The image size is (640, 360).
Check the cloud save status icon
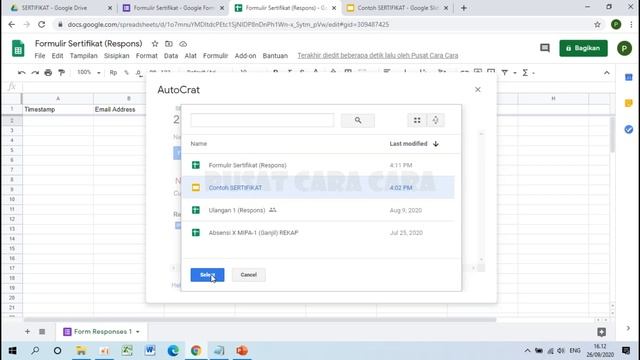pos(183,44)
